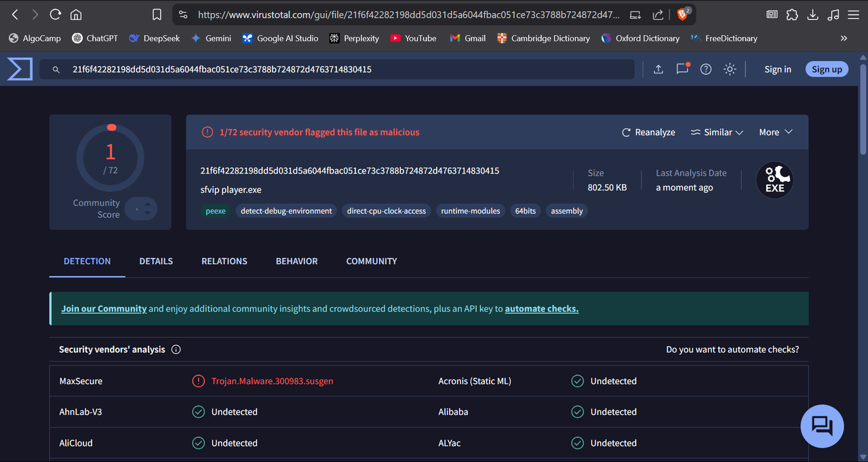Click the page vertical scrollbar
The width and height of the screenshot is (868, 462).
pos(863,109)
